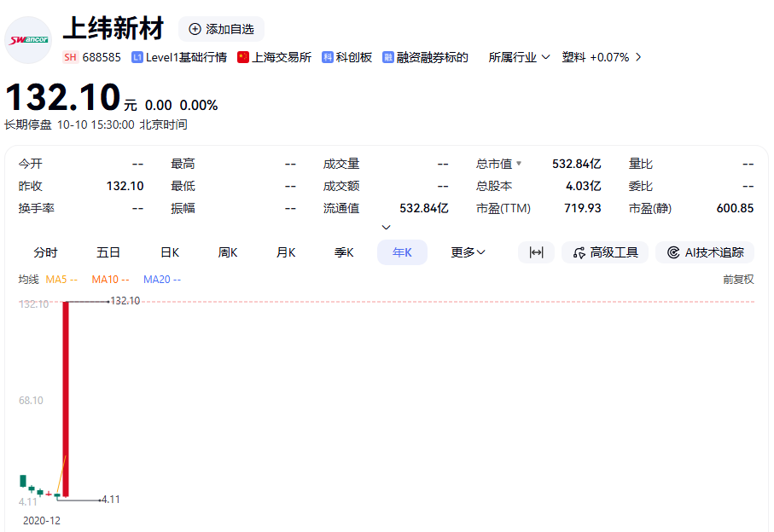Add 上纬新材 to watchlist via 添加自选
774x532 pixels.
click(x=221, y=29)
